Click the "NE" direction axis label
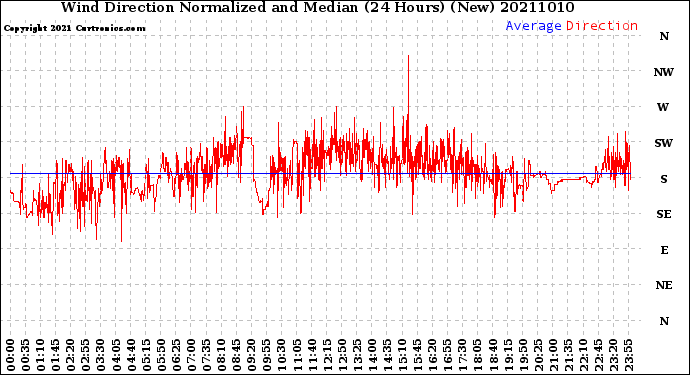 tap(664, 286)
